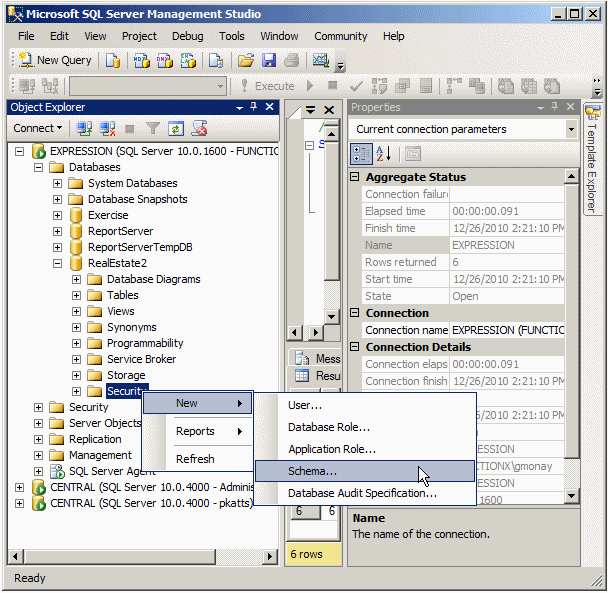Image resolution: width=608 pixels, height=593 pixels.
Task: Choose Database Role... in the submenu
Action: pos(364,427)
